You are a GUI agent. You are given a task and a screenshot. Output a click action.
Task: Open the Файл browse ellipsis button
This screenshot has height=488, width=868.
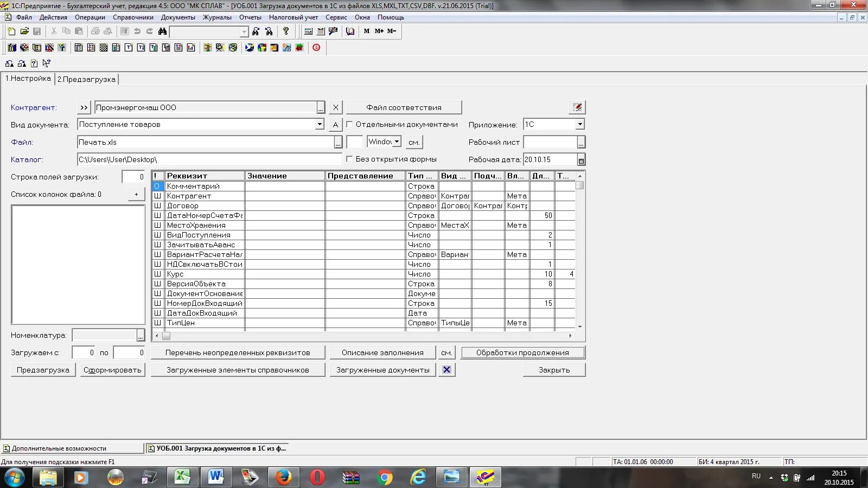pos(338,142)
